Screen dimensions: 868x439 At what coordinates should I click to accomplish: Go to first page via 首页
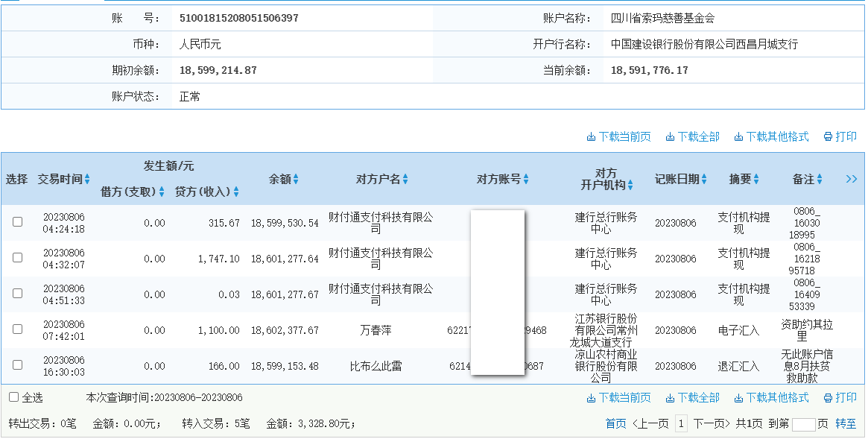pyautogui.click(x=615, y=424)
